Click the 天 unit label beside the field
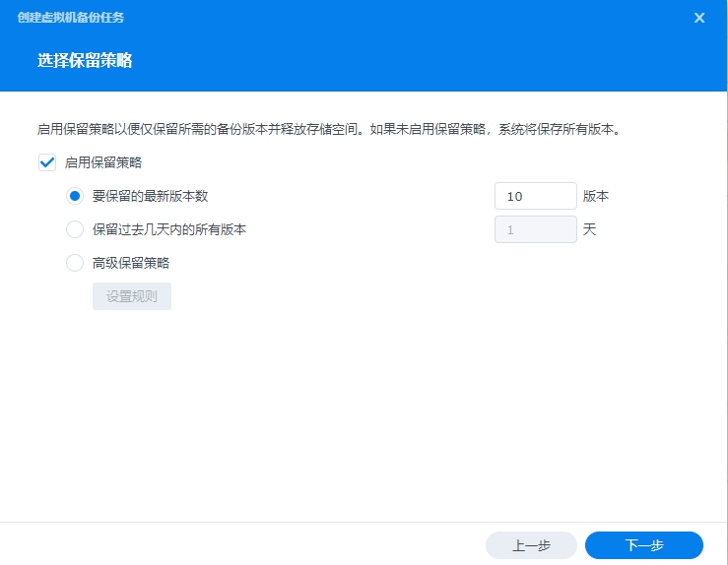728x565 pixels. point(590,229)
